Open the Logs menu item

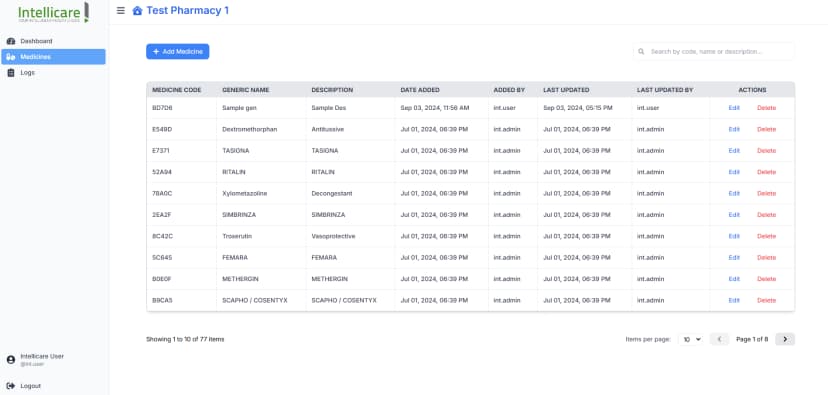53,73
